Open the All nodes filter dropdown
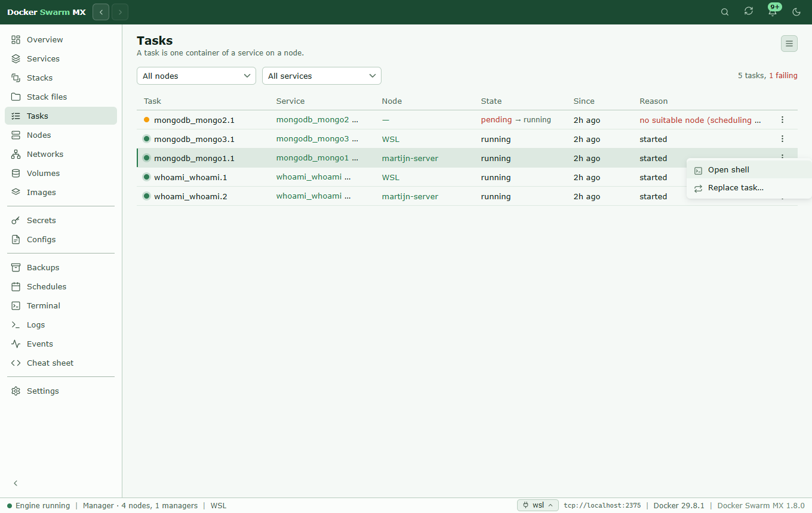The image size is (812, 513). tap(196, 76)
